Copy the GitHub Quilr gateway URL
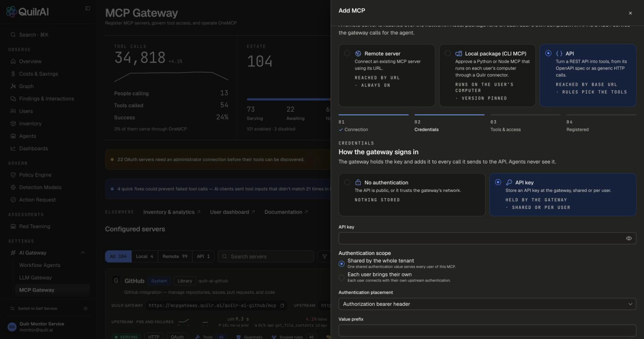 coord(282,305)
